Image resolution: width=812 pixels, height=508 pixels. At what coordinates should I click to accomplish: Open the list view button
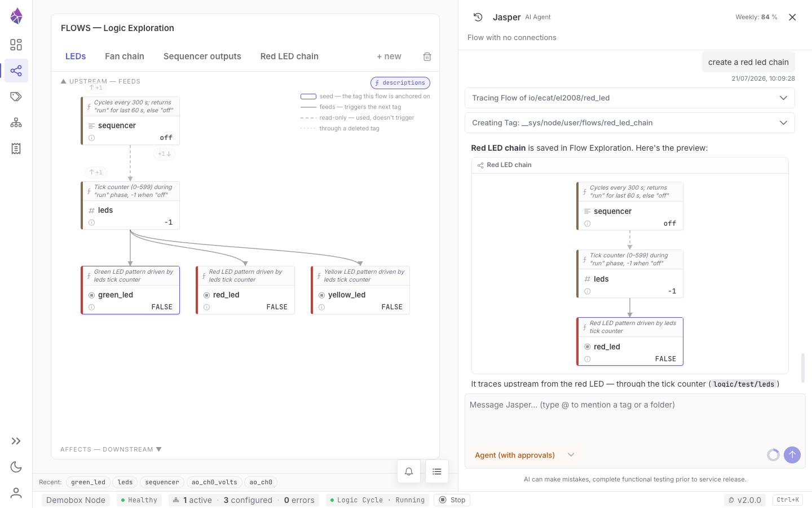point(437,471)
